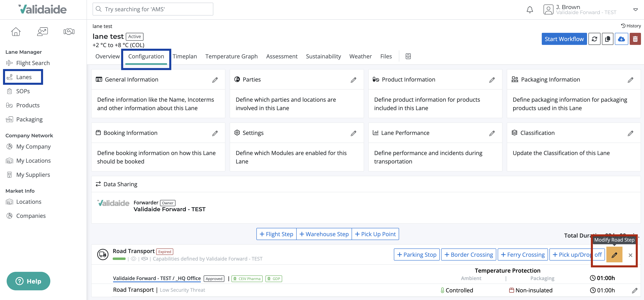This screenshot has height=300, width=644.
Task: Switch to the Timeplan tab
Action: coord(185,57)
